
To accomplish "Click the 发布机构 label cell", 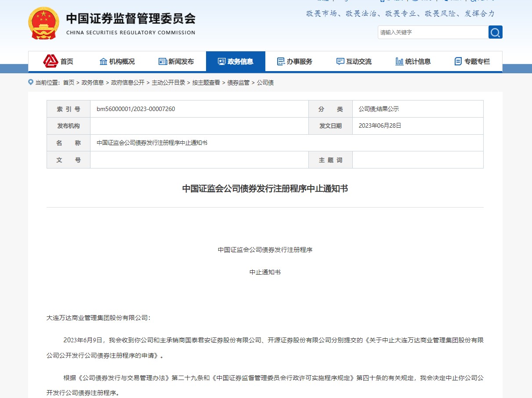I will tap(69, 126).
